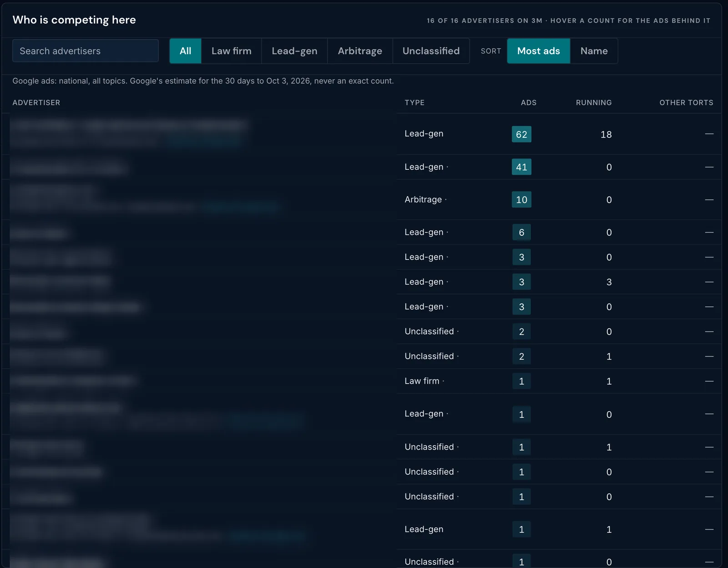Click Arbitrage type label in the table row
The image size is (728, 568).
pos(423,199)
